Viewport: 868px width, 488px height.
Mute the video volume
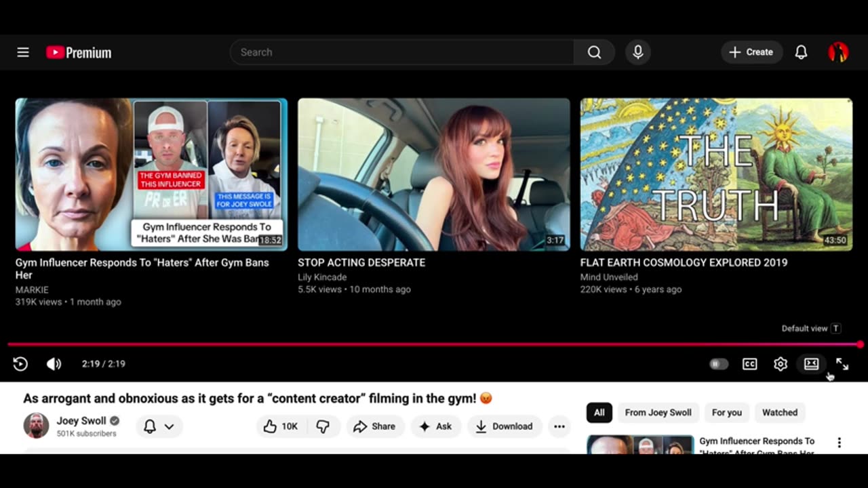coord(54,364)
